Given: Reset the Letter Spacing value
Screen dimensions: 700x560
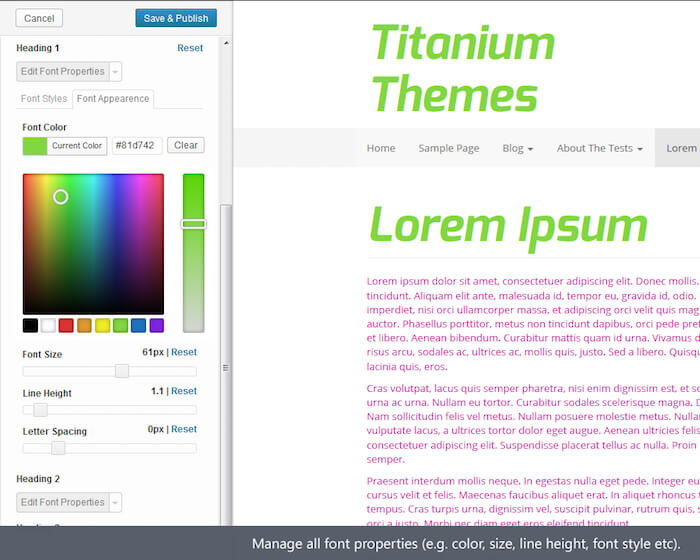Looking at the screenshot, I should click(x=183, y=429).
